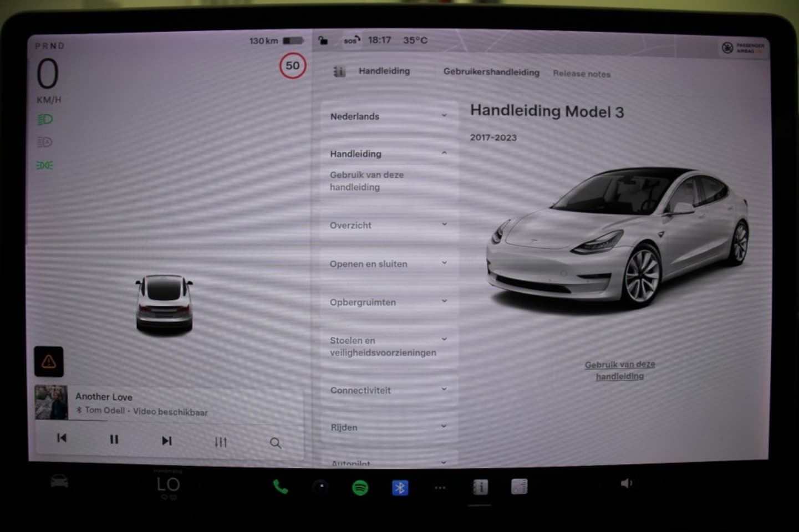This screenshot has height=532, width=799.
Task: Expand the Rijden section
Action: [389, 427]
